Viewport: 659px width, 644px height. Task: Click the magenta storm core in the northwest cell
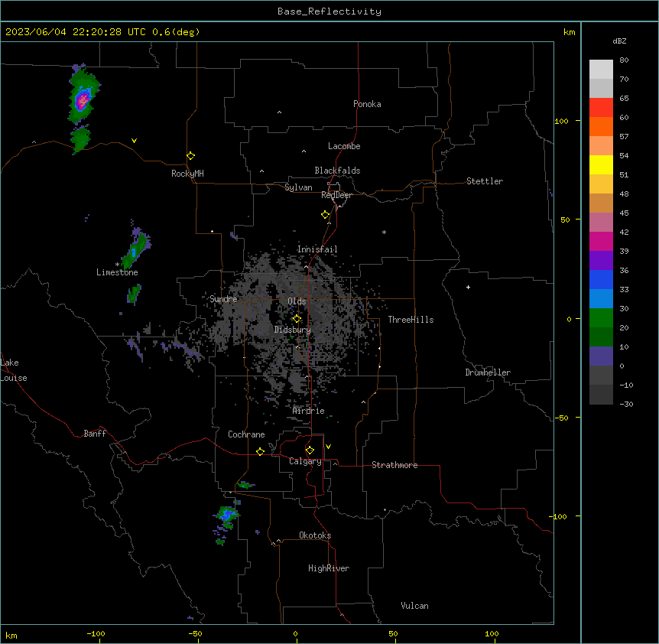coord(83,100)
